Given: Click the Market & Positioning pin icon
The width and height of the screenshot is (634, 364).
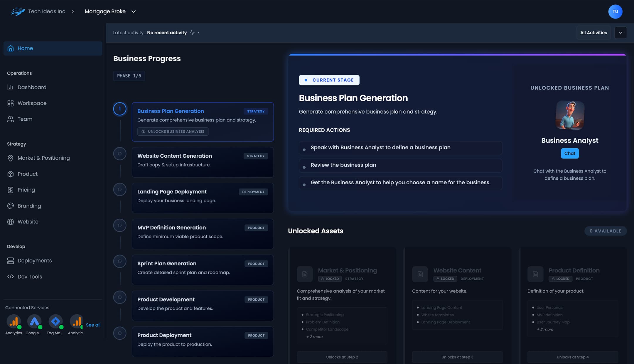Looking at the screenshot, I should coord(11,158).
